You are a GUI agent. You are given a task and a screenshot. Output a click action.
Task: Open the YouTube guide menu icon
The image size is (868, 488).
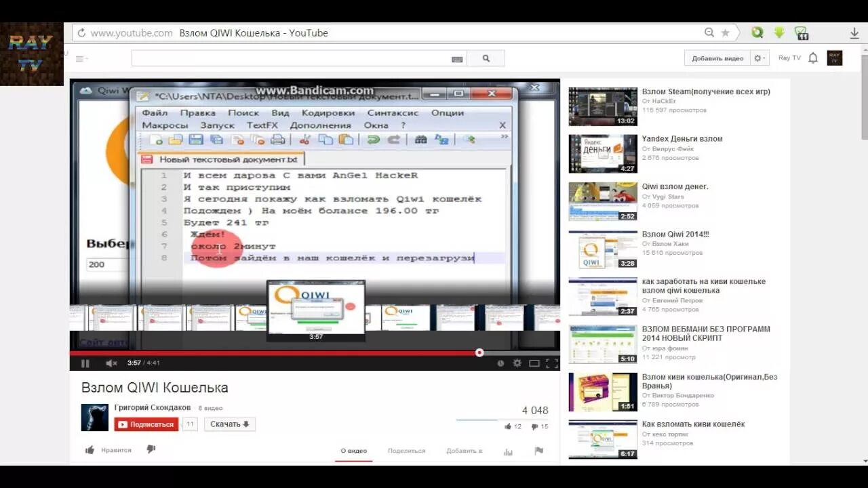[81, 58]
